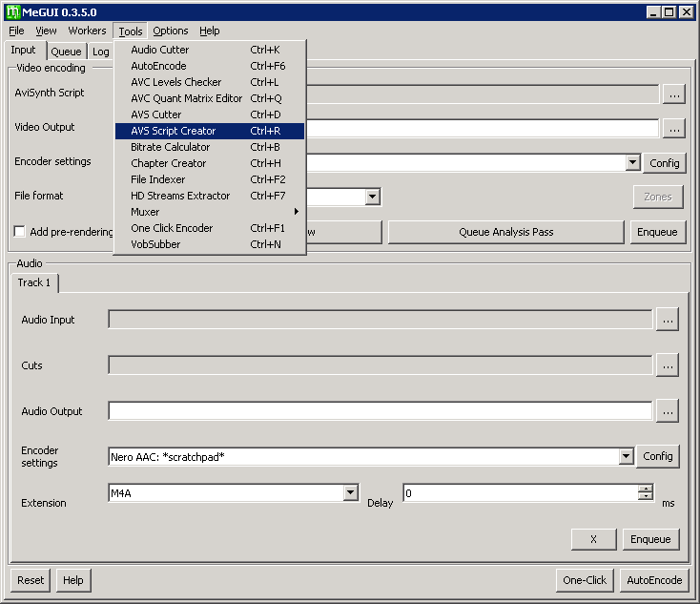This screenshot has height=604, width=700.
Task: Click the X button to remove audio track
Action: (593, 539)
